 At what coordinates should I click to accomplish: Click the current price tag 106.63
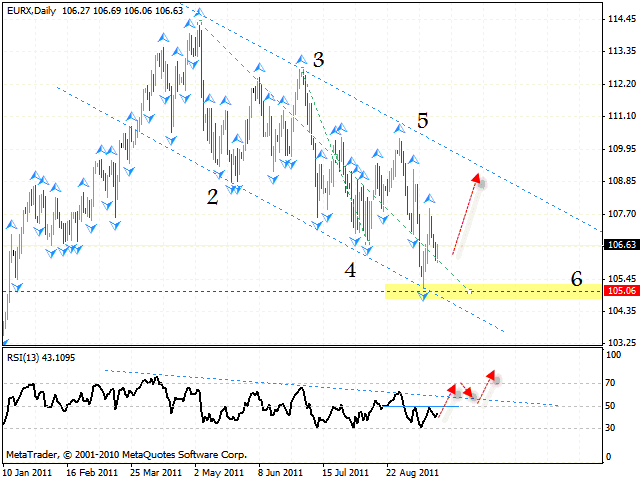(x=621, y=244)
